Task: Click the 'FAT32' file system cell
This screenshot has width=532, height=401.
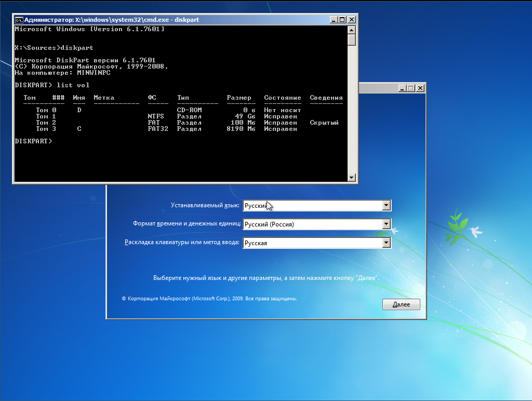Action: 158,129
